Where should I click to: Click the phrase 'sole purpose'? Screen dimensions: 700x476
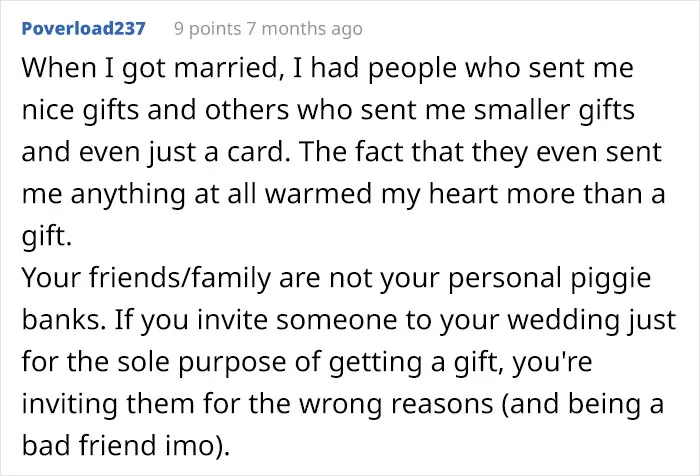pos(202,362)
